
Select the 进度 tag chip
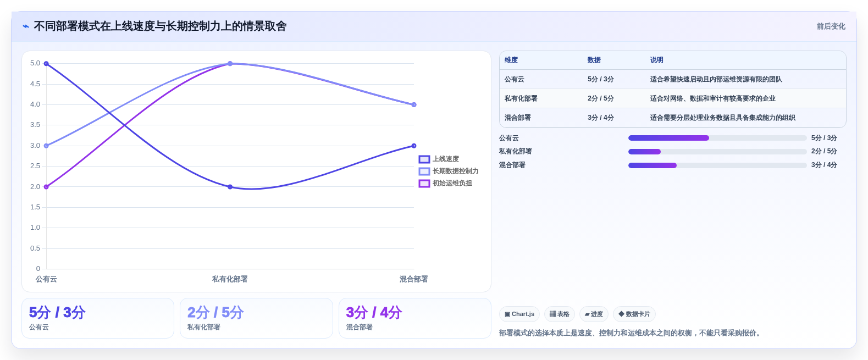594,314
